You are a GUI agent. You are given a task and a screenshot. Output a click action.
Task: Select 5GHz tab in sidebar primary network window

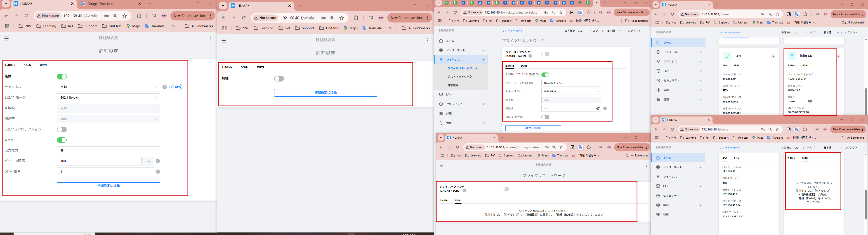click(524, 66)
